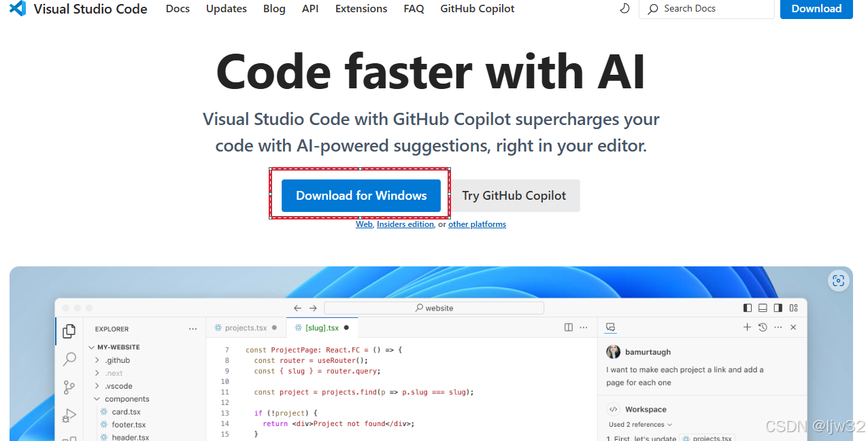Open the Docs menu item
Screen dimensions: 868x441
click(178, 9)
